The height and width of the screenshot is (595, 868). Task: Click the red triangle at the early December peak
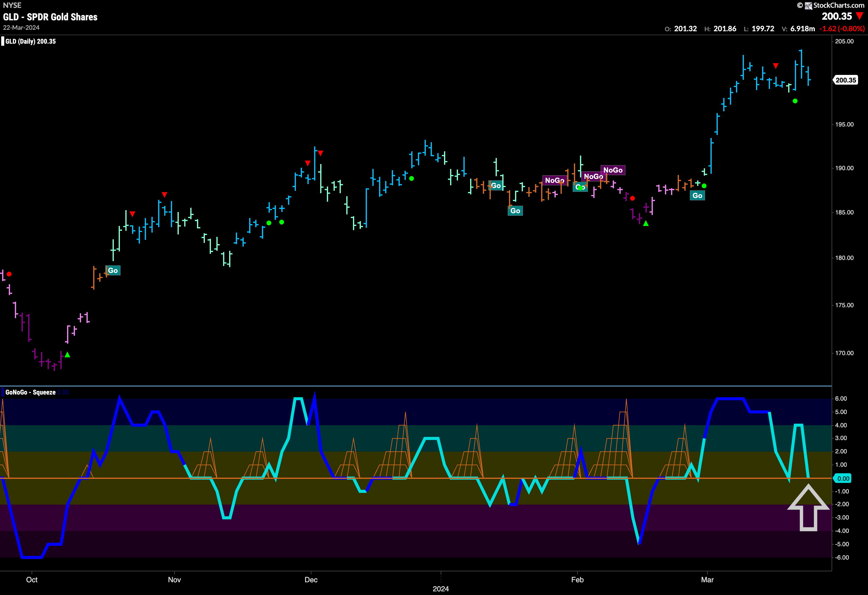[320, 153]
